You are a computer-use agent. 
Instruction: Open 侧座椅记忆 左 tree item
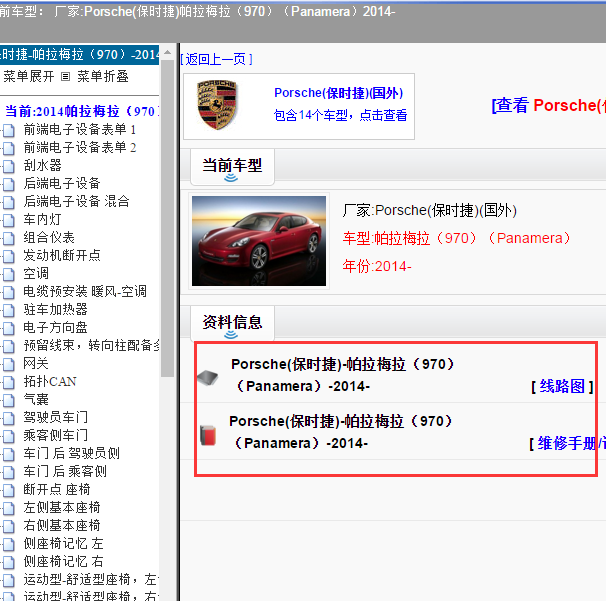click(63, 543)
